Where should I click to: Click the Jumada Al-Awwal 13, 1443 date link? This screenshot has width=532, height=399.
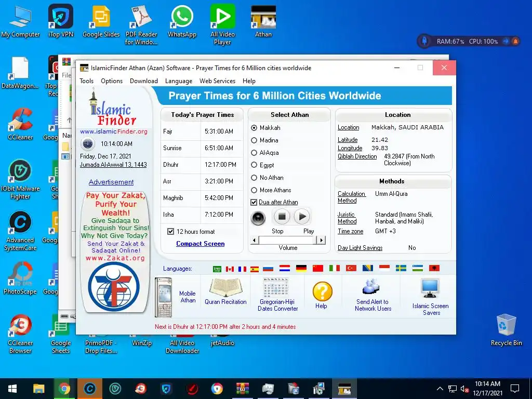113,165
